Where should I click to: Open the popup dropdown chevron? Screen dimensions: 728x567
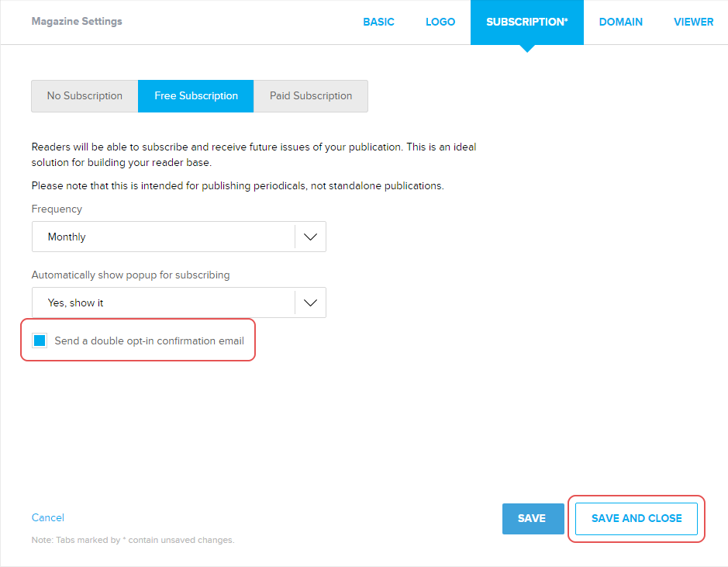[311, 303]
